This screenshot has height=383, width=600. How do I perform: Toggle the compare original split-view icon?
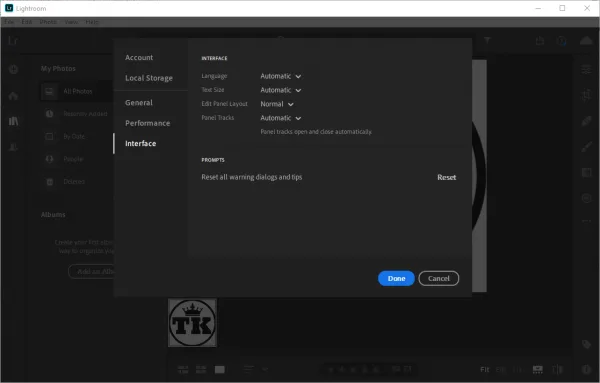click(558, 369)
